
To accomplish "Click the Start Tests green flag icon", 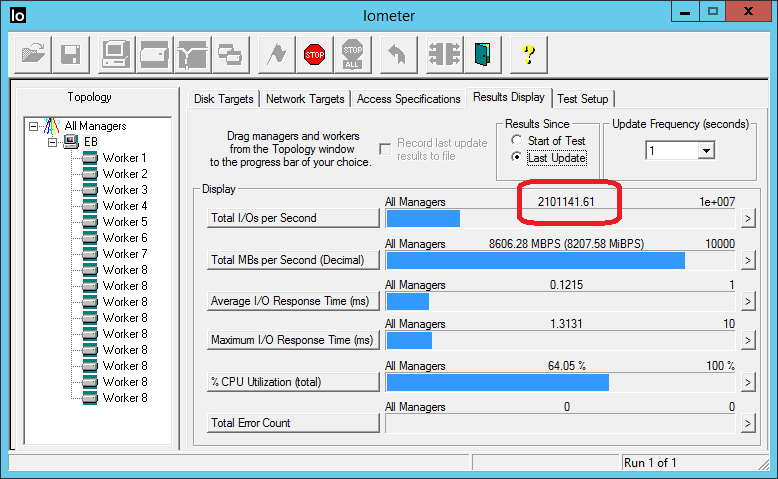I will pyautogui.click(x=275, y=54).
